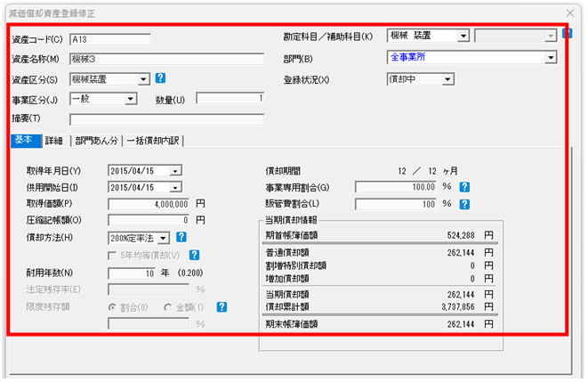Image resolution: width=588 pixels, height=383 pixels.
Task: Click help icon next to 事業専用割合 percent
Action: [463, 186]
